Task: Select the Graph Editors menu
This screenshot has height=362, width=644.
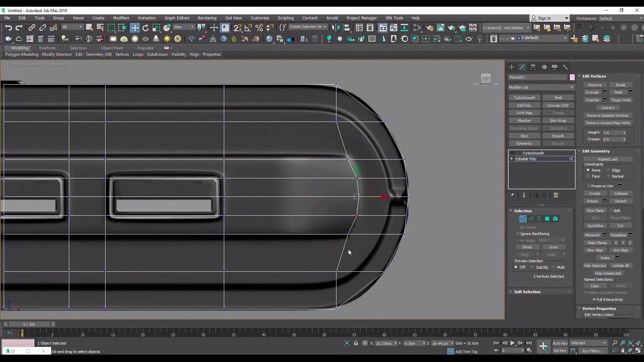Action: [x=176, y=18]
